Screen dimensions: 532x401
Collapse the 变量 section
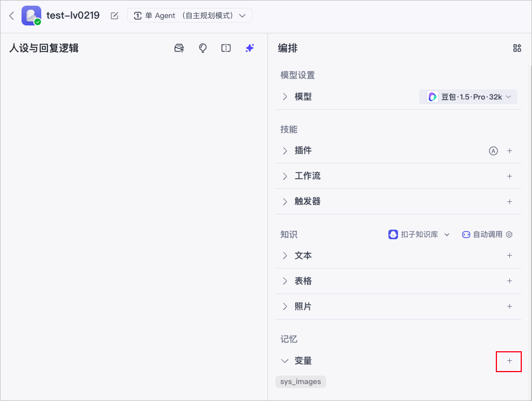tap(285, 361)
